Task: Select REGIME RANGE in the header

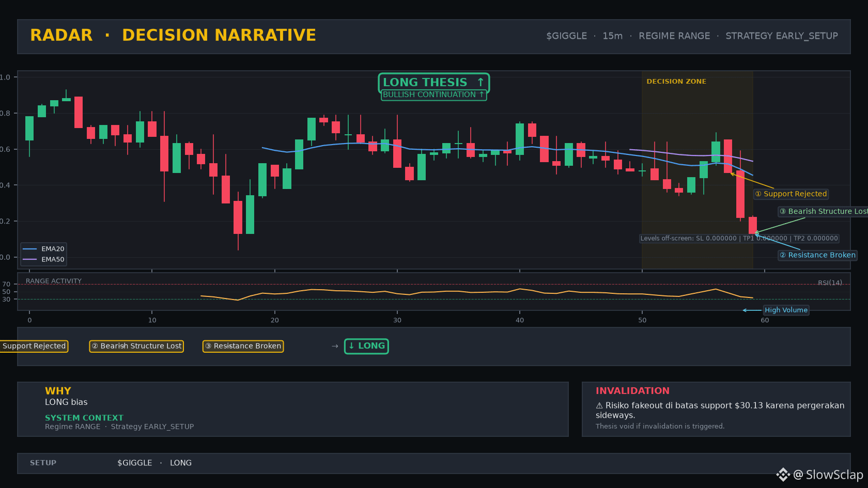Action: click(674, 36)
